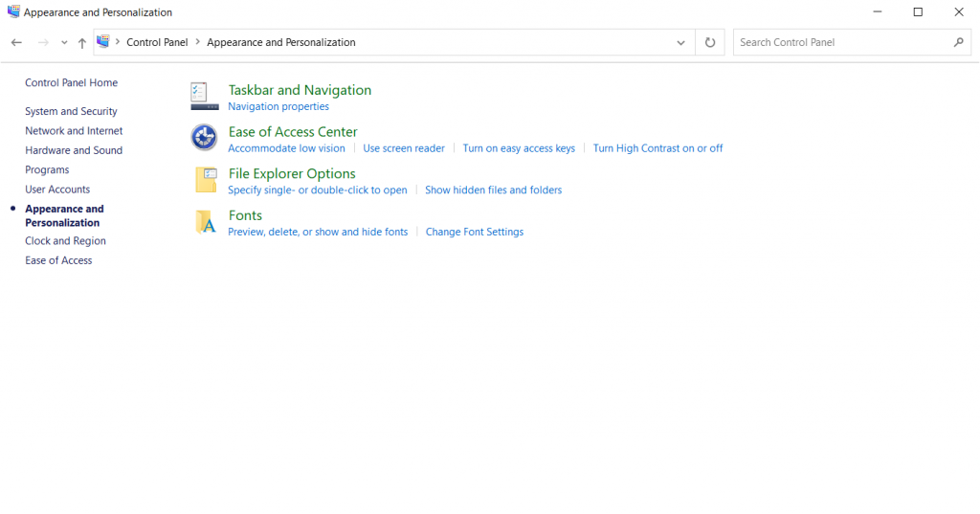Image resolution: width=980 pixels, height=514 pixels.
Task: Open Network and Internet category
Action: pyautogui.click(x=74, y=131)
